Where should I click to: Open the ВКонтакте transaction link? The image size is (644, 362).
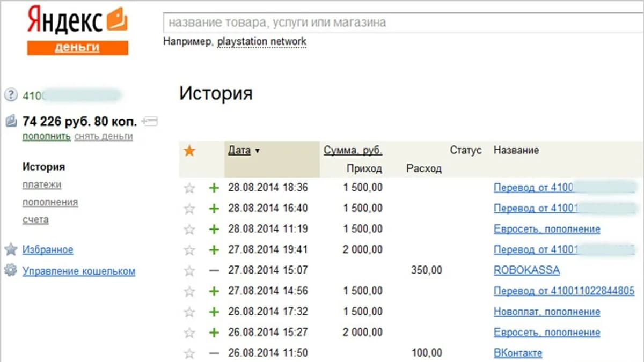(x=518, y=353)
